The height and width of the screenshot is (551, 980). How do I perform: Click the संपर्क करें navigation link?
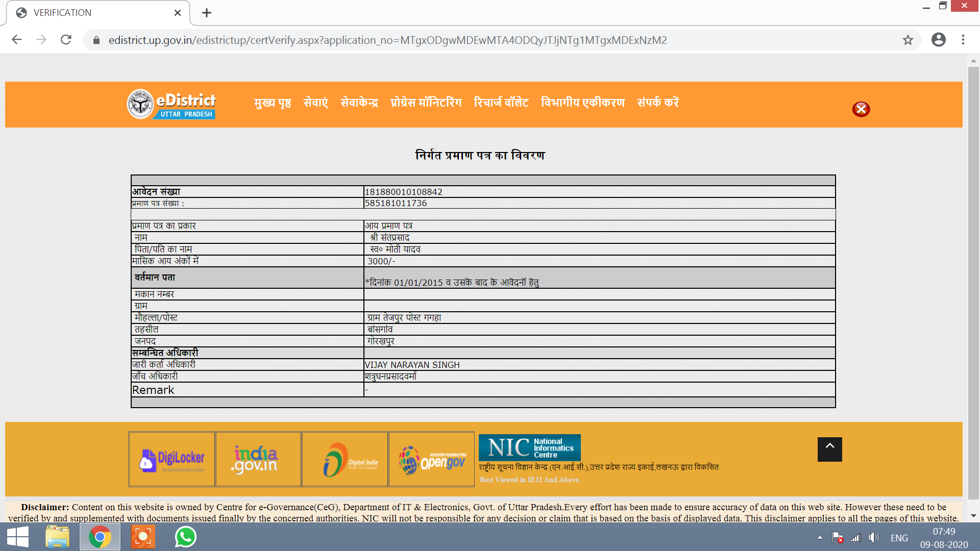click(x=657, y=103)
